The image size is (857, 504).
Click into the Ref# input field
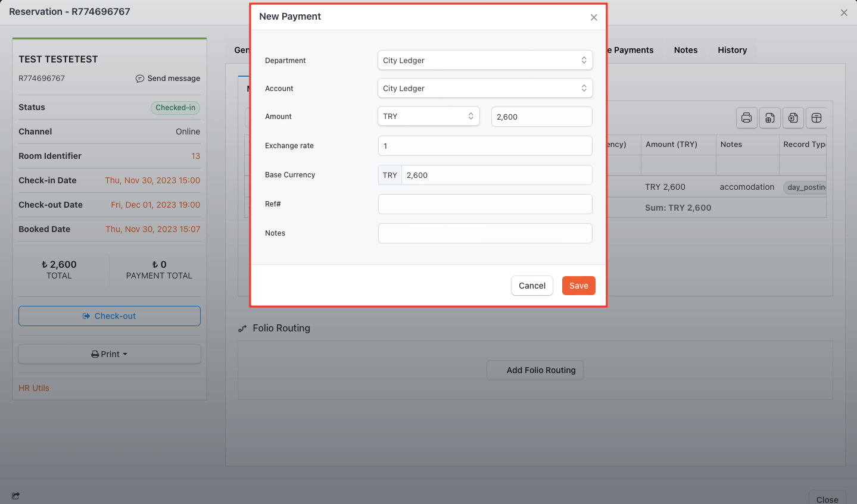point(485,204)
